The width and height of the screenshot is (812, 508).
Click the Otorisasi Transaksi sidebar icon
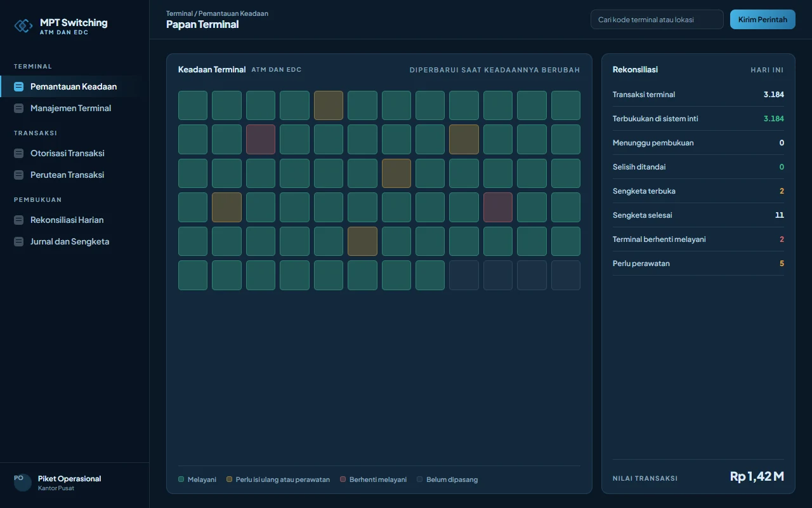click(19, 153)
